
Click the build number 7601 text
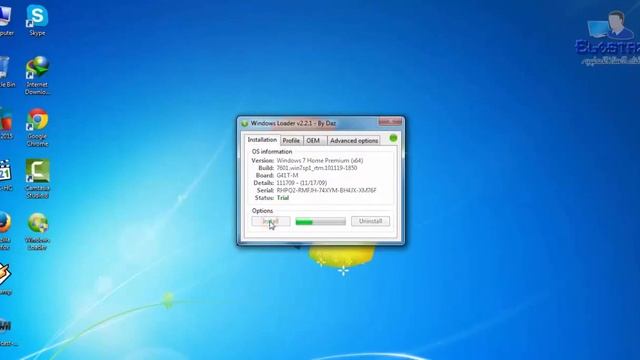click(317, 168)
